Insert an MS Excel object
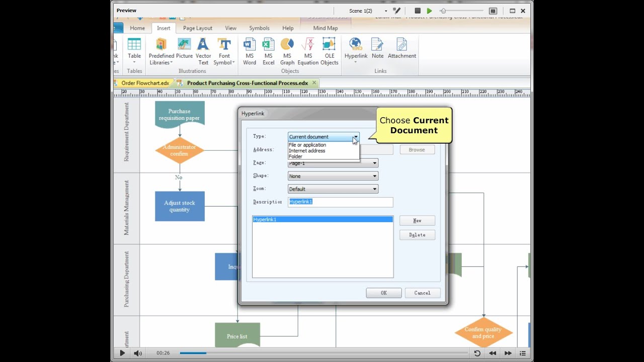 tap(268, 51)
